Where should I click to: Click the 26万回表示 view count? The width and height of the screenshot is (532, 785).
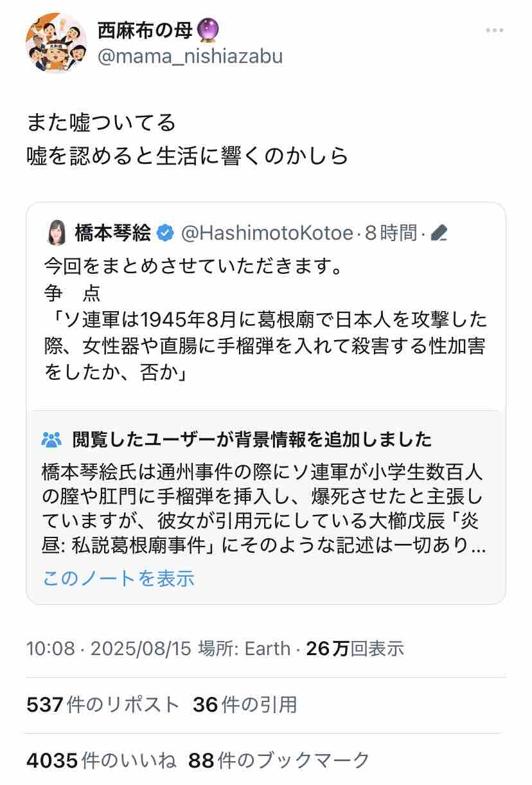(355, 648)
